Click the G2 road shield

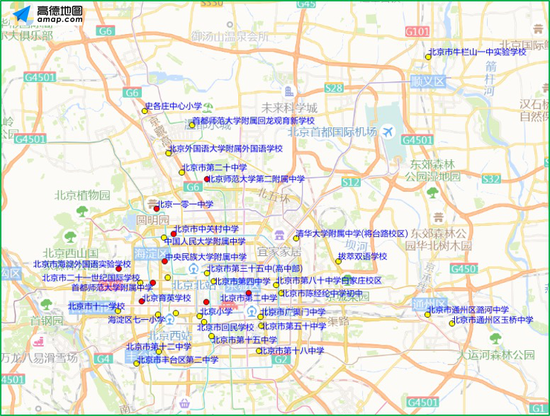pos(281,360)
